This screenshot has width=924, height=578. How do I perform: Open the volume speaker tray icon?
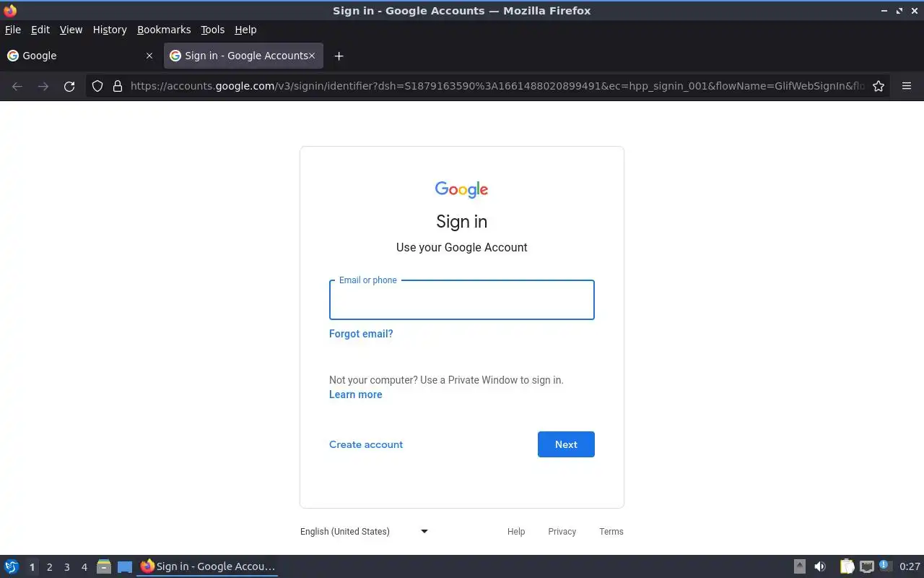(820, 566)
